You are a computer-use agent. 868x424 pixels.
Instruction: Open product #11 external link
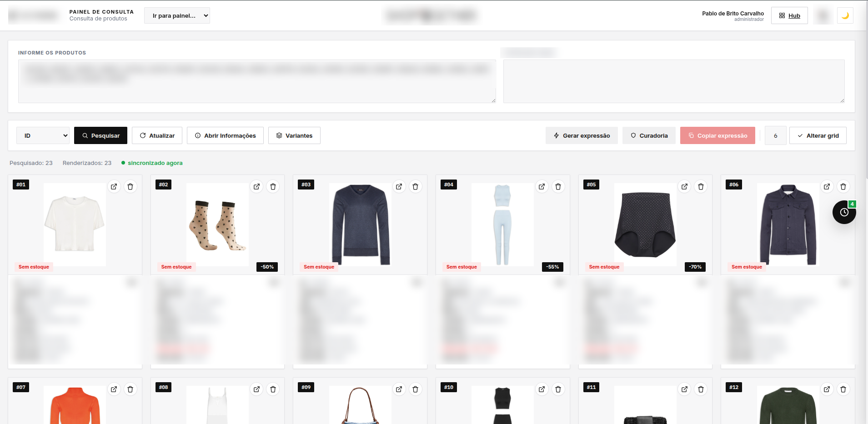pyautogui.click(x=685, y=389)
